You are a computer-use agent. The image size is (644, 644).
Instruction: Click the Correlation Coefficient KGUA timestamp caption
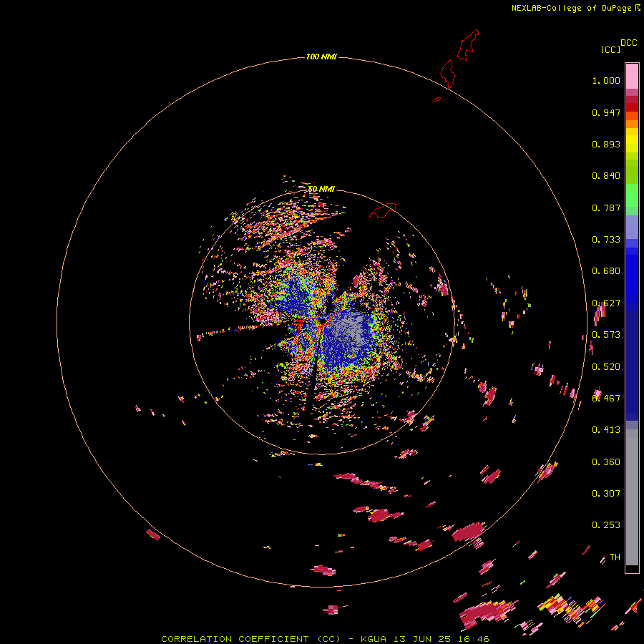point(325,639)
